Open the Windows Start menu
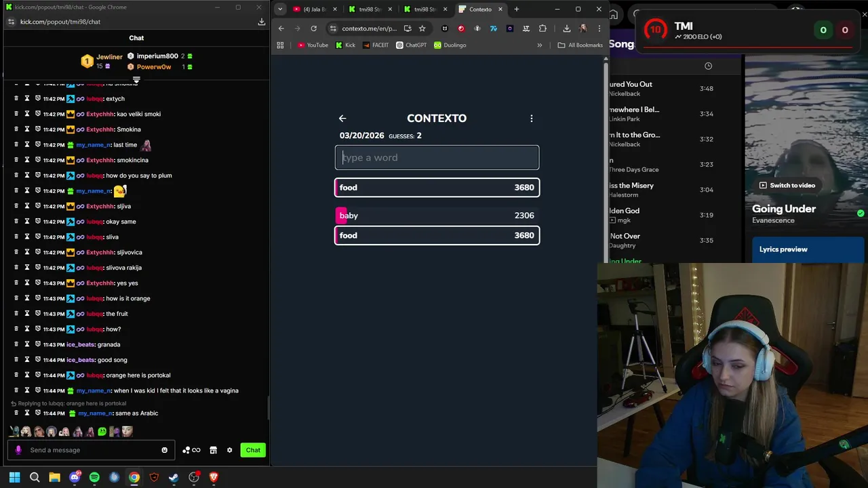Viewport: 868px width, 488px height. [x=15, y=477]
